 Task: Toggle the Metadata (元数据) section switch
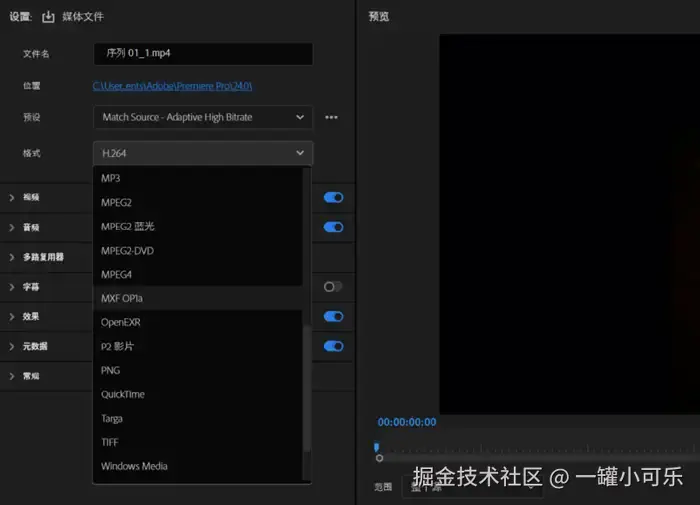click(x=333, y=346)
